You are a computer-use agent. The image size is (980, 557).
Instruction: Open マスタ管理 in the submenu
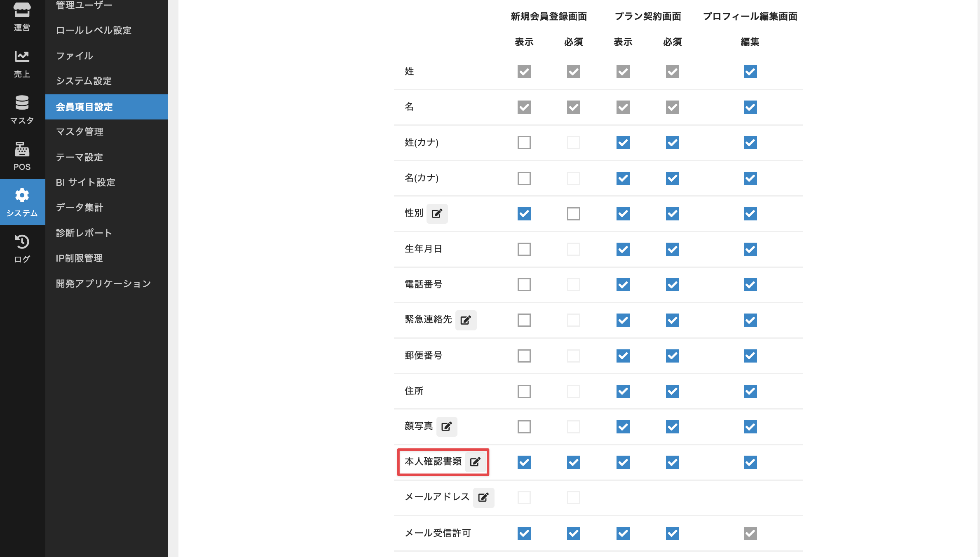click(x=80, y=131)
